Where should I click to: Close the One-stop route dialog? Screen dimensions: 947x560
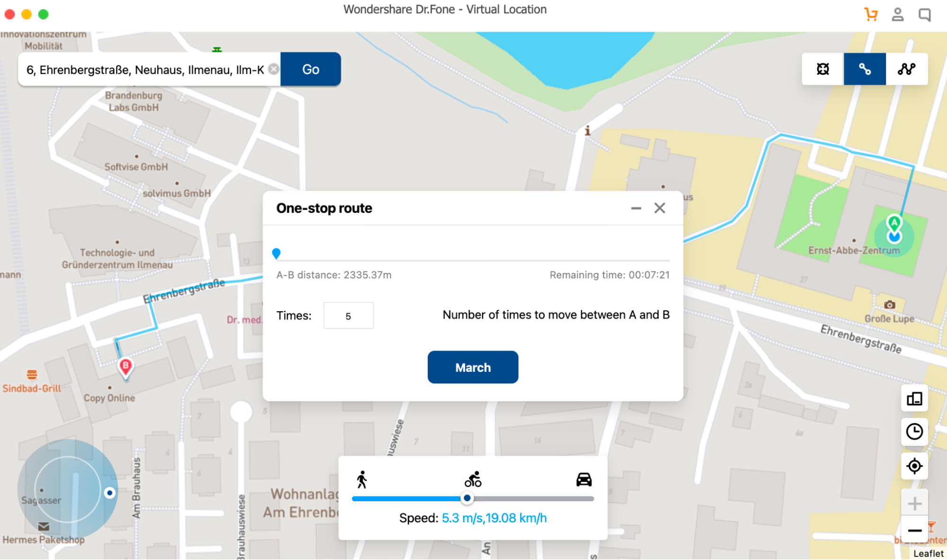(660, 208)
